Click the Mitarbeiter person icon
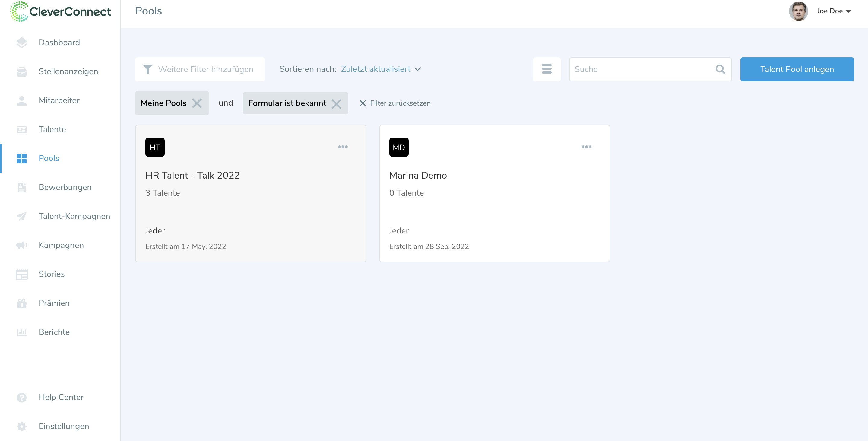The width and height of the screenshot is (868, 441). tap(22, 100)
